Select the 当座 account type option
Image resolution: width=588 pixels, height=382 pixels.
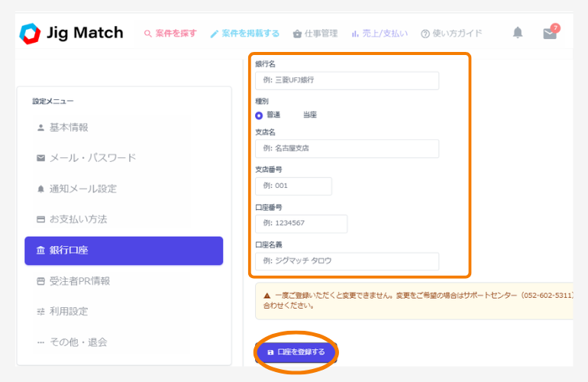tap(310, 115)
